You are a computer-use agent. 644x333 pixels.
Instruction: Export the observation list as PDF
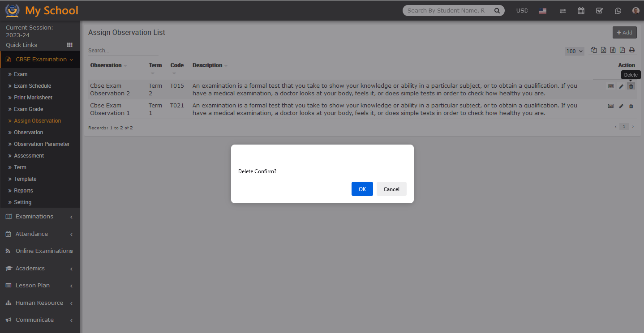(622, 50)
